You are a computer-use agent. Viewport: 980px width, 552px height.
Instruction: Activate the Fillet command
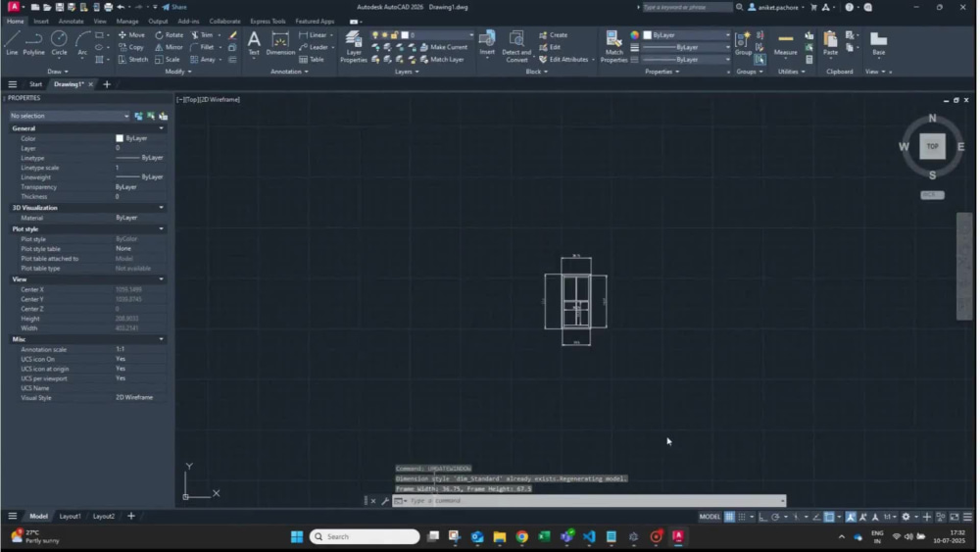(x=202, y=47)
